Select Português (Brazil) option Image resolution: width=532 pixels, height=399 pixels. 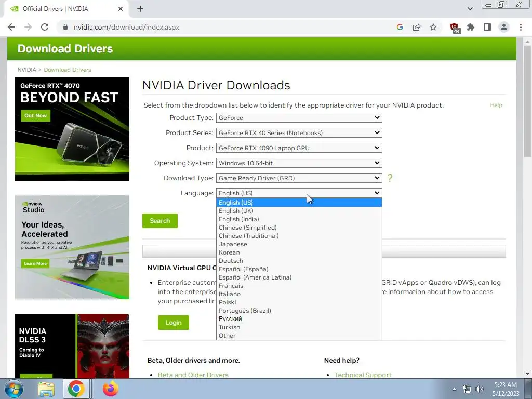(x=299, y=311)
